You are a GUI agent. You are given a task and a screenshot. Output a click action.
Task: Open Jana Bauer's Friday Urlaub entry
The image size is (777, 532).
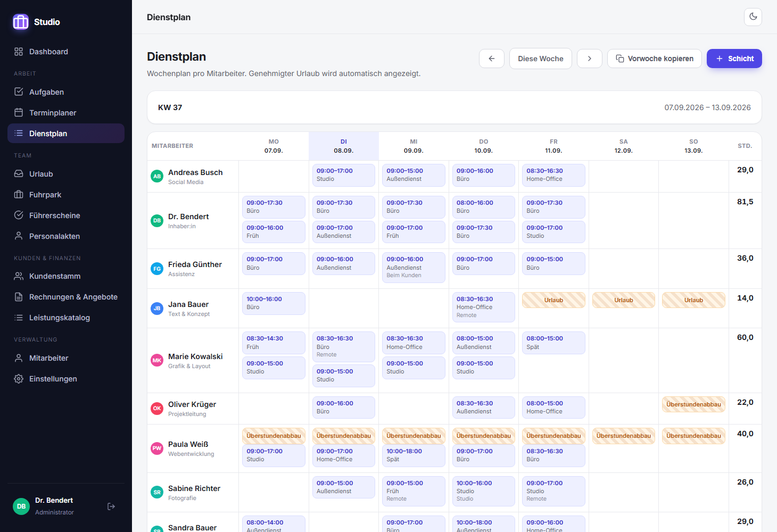pyautogui.click(x=553, y=300)
